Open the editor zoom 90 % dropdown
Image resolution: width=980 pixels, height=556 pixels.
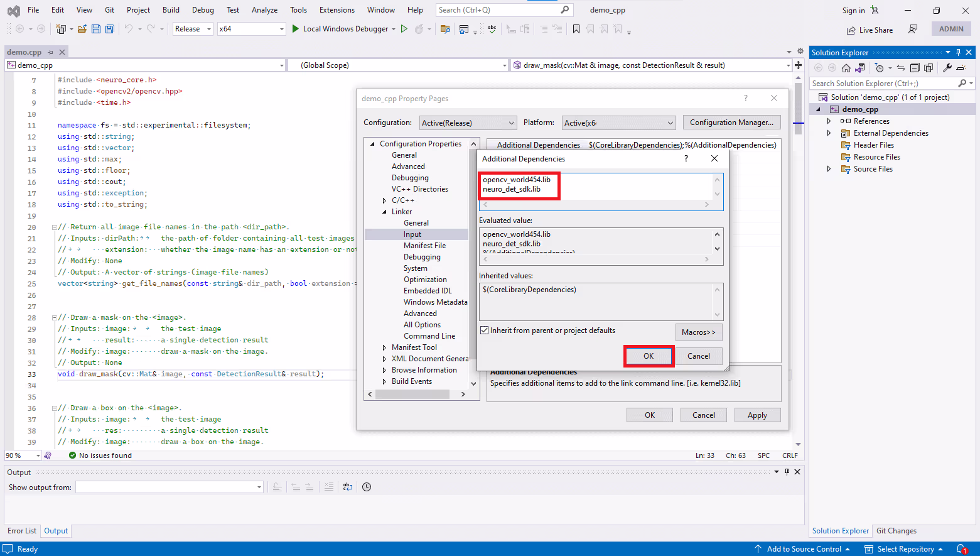click(x=23, y=455)
